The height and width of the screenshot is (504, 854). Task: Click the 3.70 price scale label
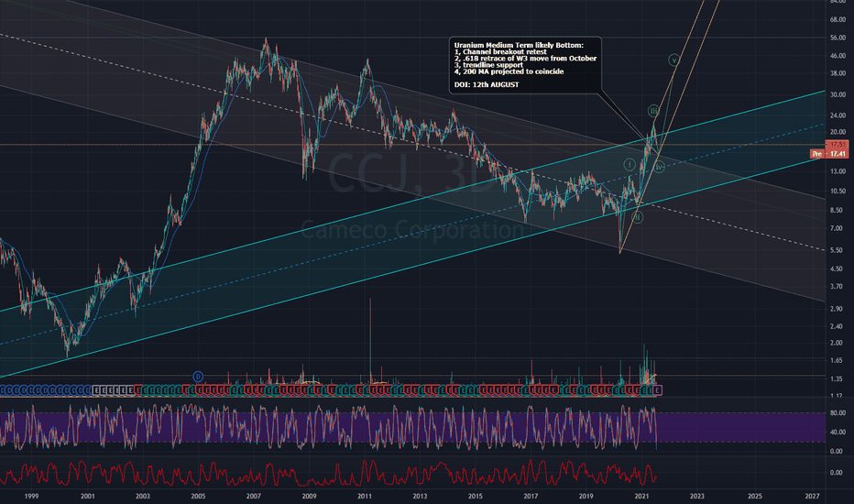[x=838, y=287]
